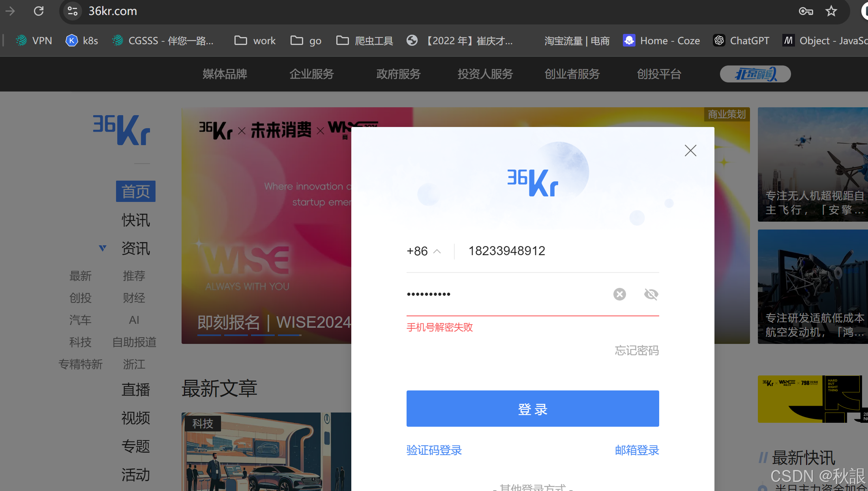Open the 媒体品牌 menu
Image resolution: width=868 pixels, height=491 pixels.
[225, 74]
